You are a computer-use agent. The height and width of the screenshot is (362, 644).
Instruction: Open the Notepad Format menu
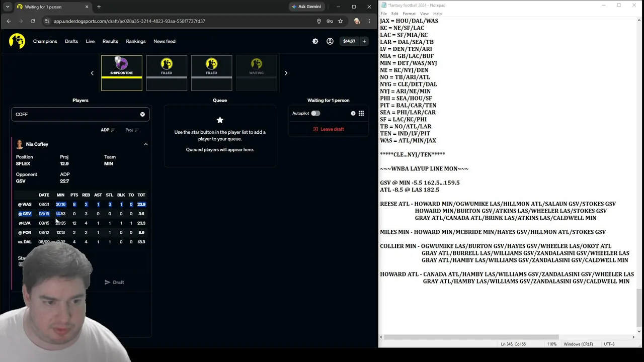pos(409,14)
